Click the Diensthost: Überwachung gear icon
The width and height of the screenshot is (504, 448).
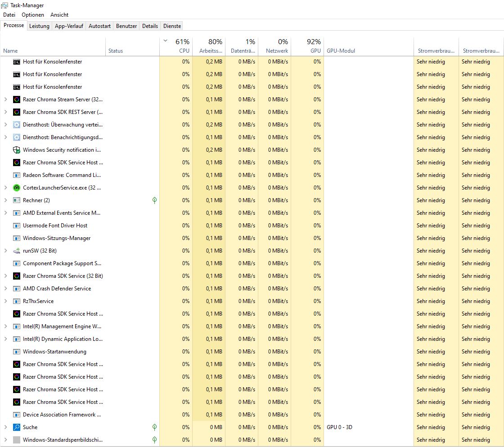(x=17, y=125)
